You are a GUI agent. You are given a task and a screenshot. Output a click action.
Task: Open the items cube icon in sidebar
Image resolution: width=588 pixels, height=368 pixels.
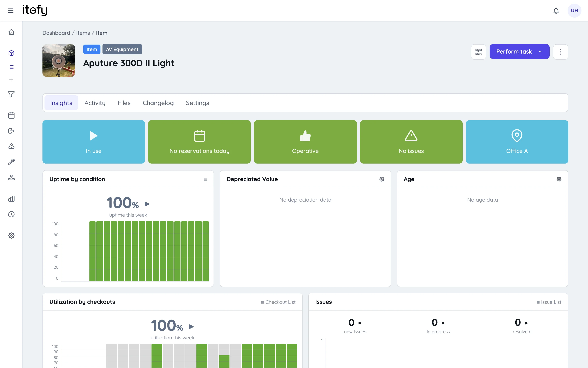(x=11, y=53)
